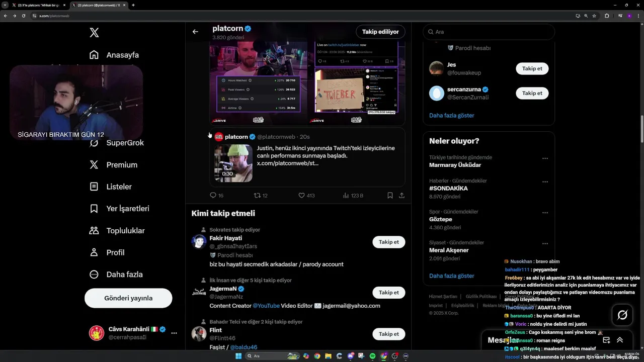Open Gizlilik Politikası footer link
Screen dimensions: 644x362
click(481, 297)
